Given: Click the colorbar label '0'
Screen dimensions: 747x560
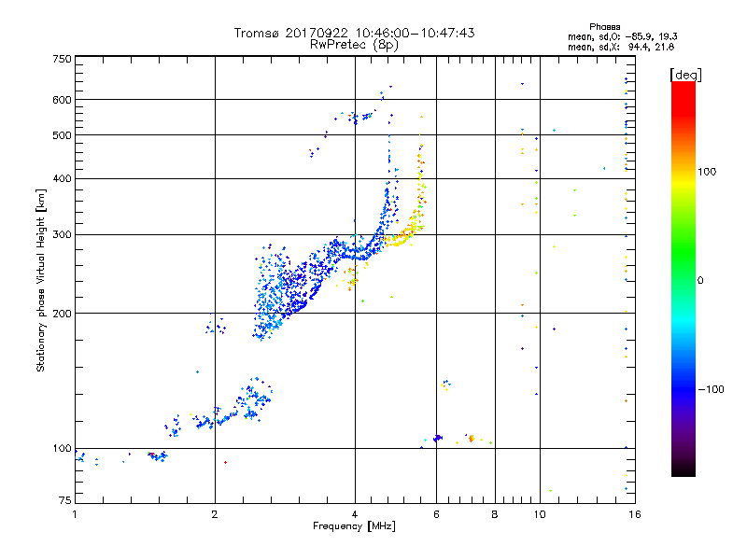Looking at the screenshot, I should coord(700,280).
